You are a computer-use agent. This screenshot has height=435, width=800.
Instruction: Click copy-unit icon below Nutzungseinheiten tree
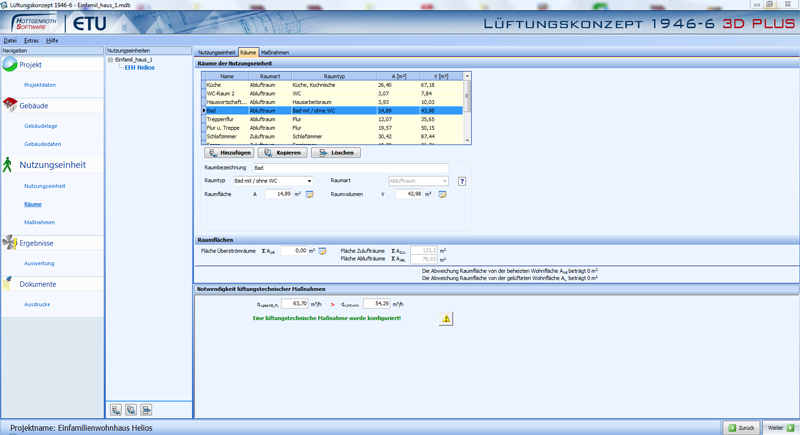131,410
